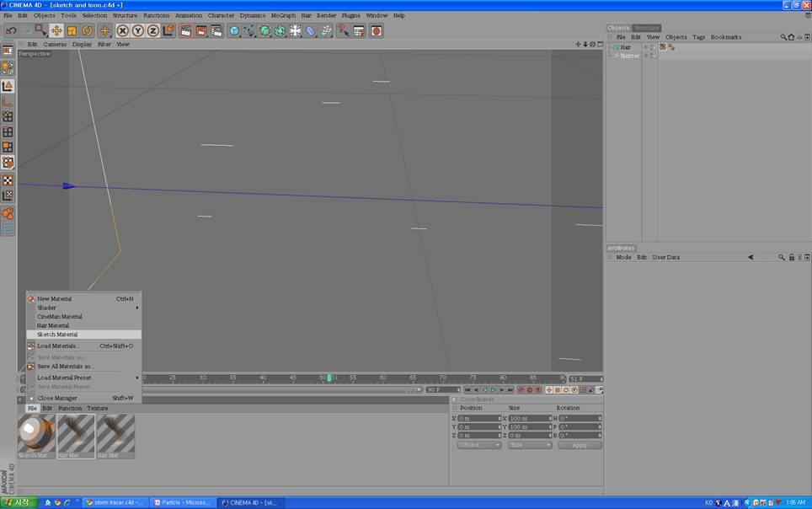Click stepper arrows on current frame field
The width and height of the screenshot is (812, 509).
click(x=601, y=379)
